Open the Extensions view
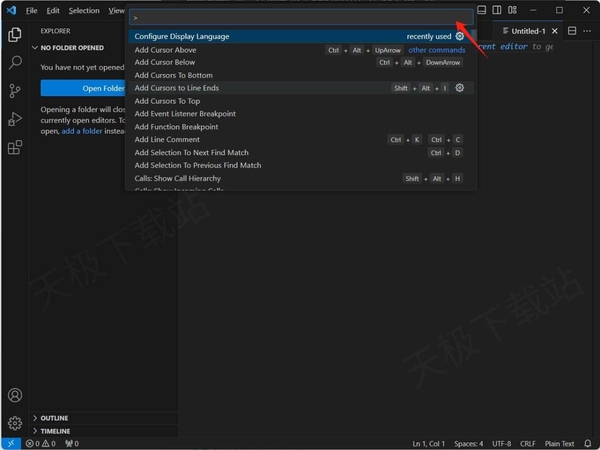 click(15, 147)
